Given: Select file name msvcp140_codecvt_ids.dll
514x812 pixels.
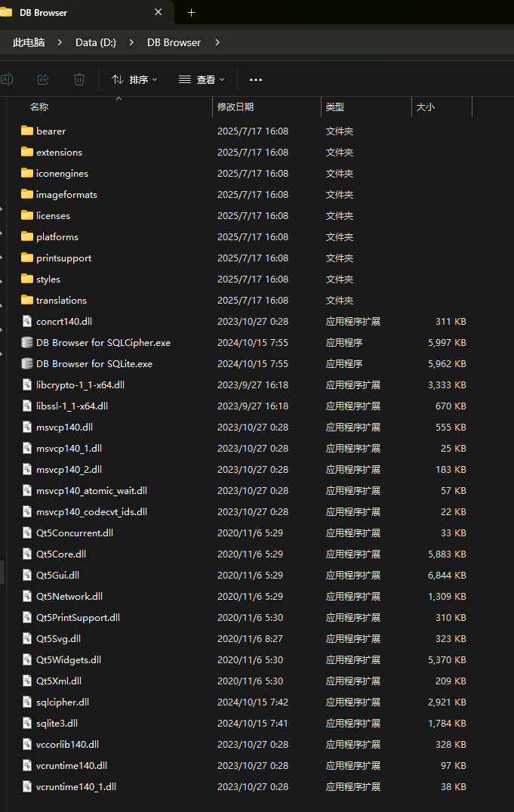Looking at the screenshot, I should (x=91, y=511).
